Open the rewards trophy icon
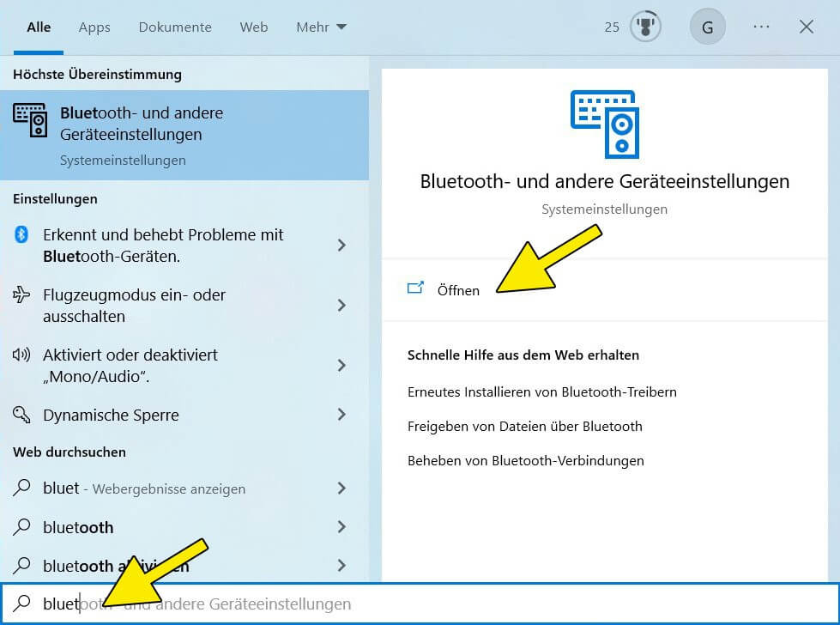This screenshot has width=840, height=625. pyautogui.click(x=645, y=27)
